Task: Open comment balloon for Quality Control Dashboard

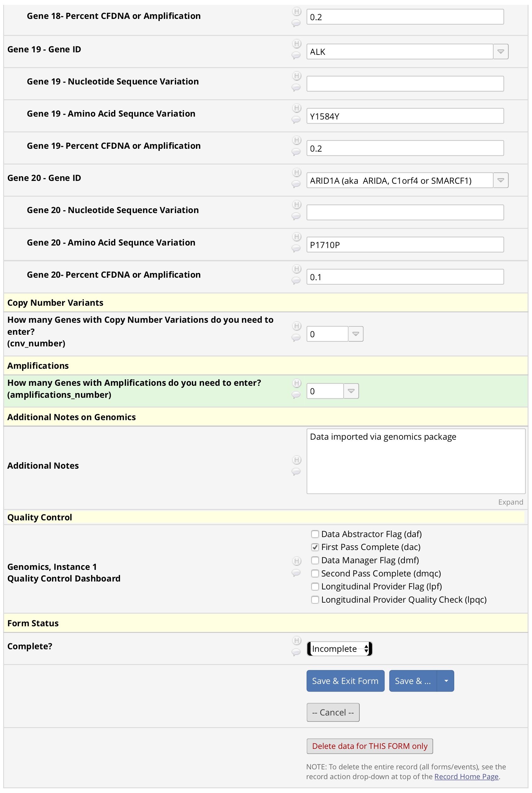Action: 296,573
